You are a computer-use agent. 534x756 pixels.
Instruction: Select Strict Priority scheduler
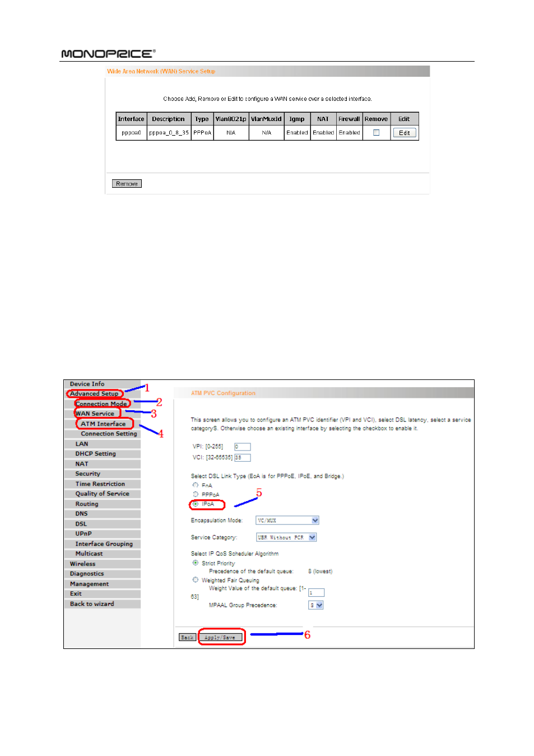(x=196, y=563)
